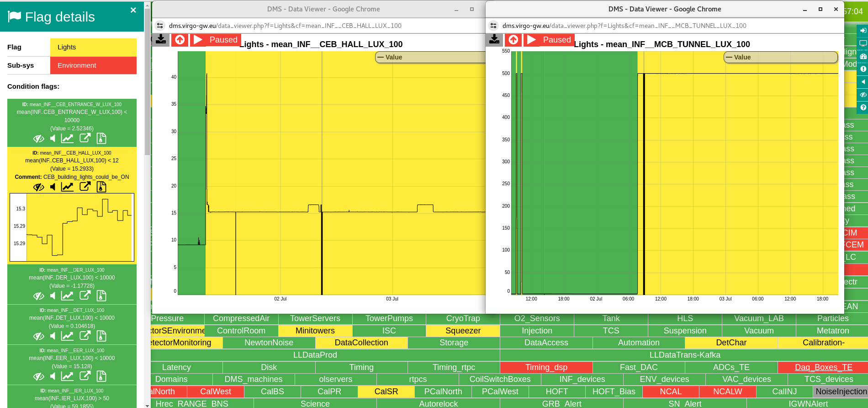Mute the DET_LUX condition flag
This screenshot has width=868, height=408.
(x=53, y=336)
